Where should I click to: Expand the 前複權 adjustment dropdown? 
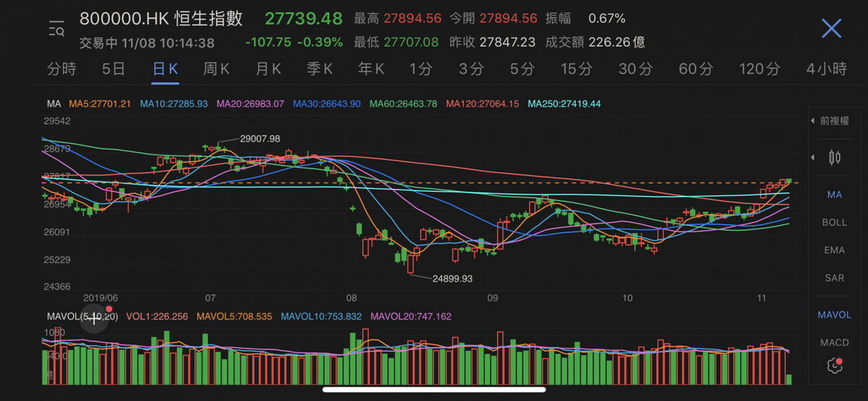click(x=830, y=121)
